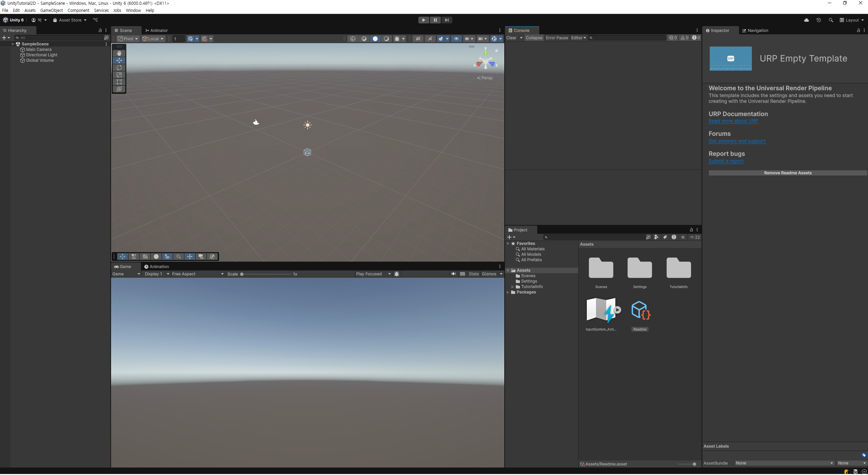This screenshot has width=868, height=475.
Task: Select the Rect transform tool
Action: click(x=119, y=82)
